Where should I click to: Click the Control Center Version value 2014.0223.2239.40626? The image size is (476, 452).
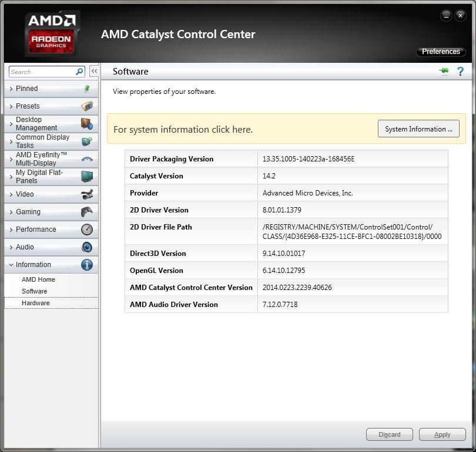pos(297,288)
